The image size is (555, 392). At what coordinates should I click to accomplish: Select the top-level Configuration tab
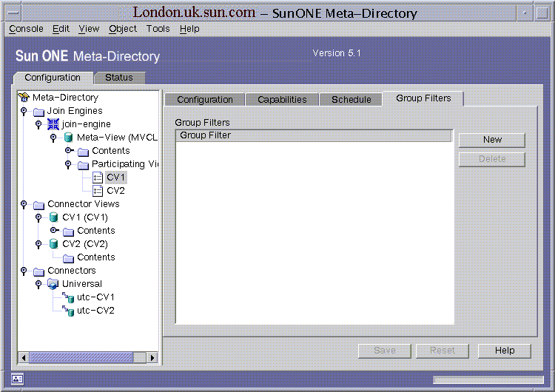(53, 78)
